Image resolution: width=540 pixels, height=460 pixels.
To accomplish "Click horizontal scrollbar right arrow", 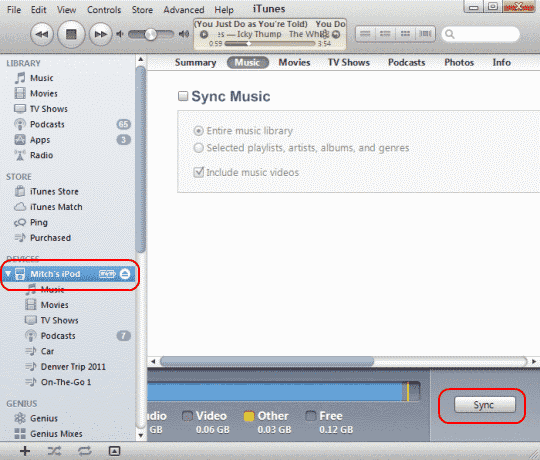I will tap(534, 362).
